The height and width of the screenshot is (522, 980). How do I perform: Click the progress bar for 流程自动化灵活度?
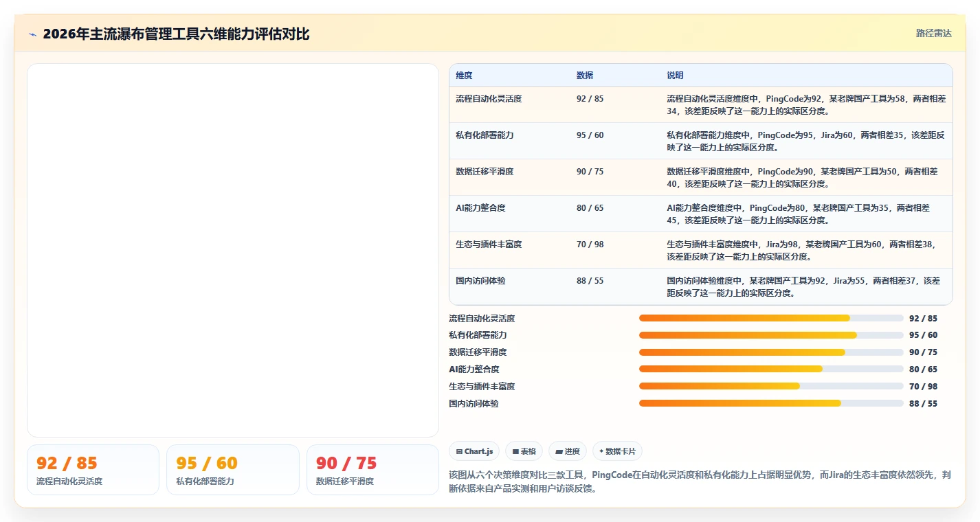(x=771, y=318)
